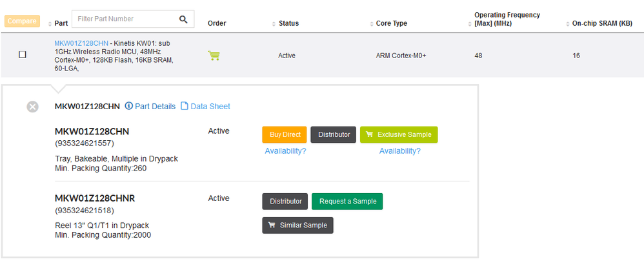
Task: Close the MKW01Z128CHN details panel
Action: click(32, 107)
